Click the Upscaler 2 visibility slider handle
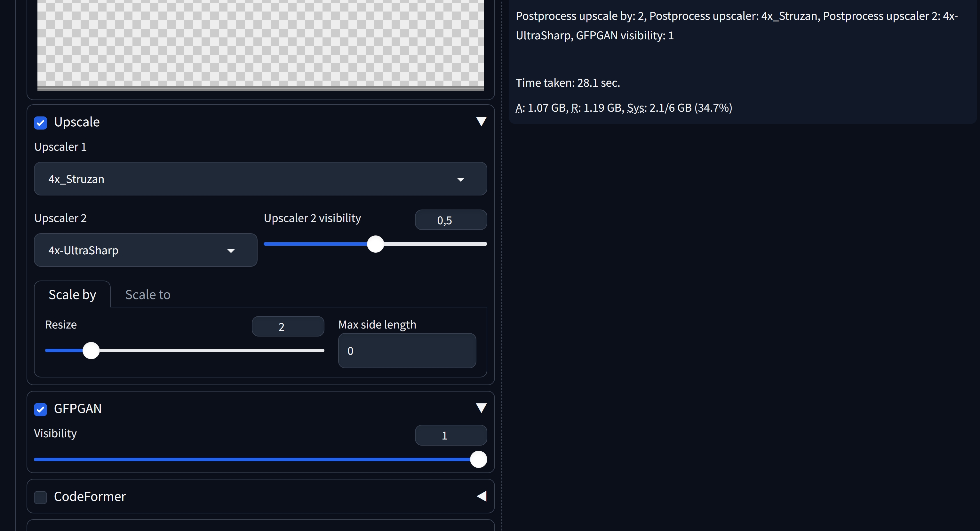This screenshot has height=531, width=980. coord(376,244)
